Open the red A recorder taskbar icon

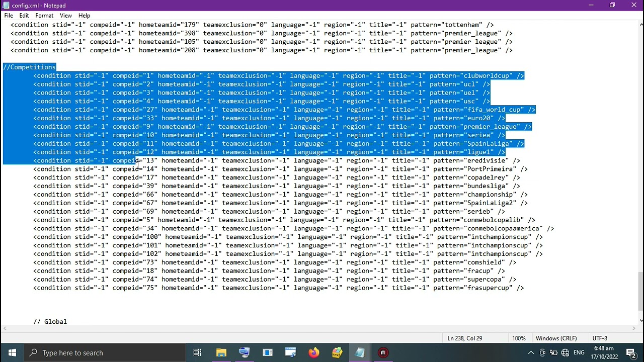click(x=383, y=352)
